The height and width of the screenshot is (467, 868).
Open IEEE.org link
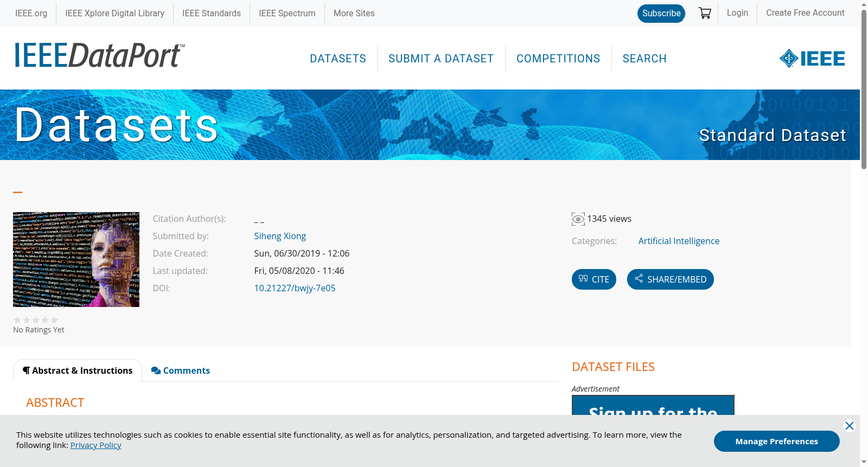31,14
